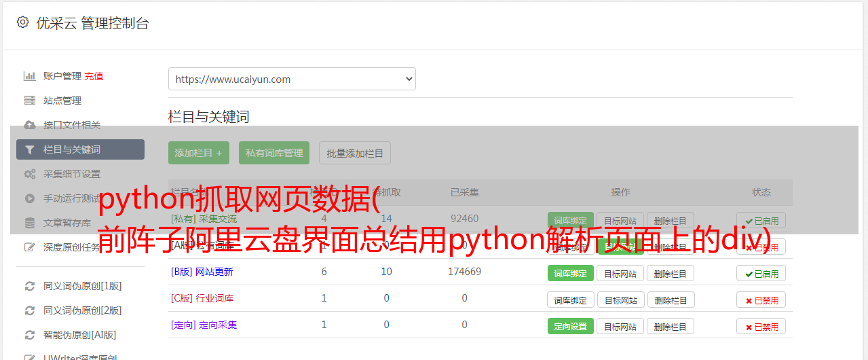Open the [B版] 网站更新 column link
Screen dimensions: 868x360
click(202, 272)
